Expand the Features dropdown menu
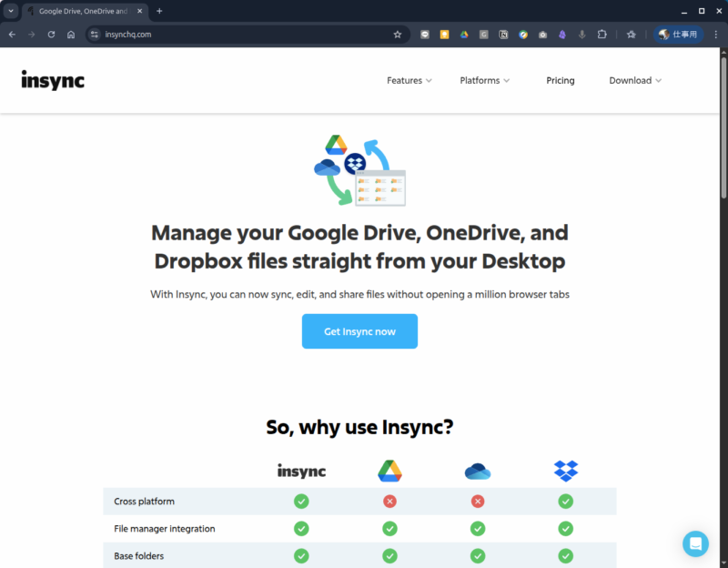 tap(409, 80)
